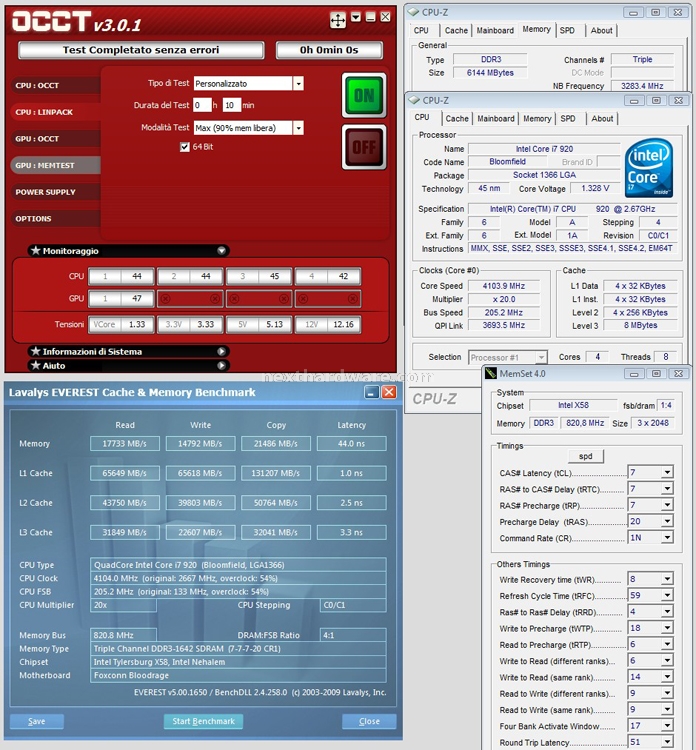Click the VCore voltage reading 1.33
Screen dimensions: 696x750
(137, 324)
